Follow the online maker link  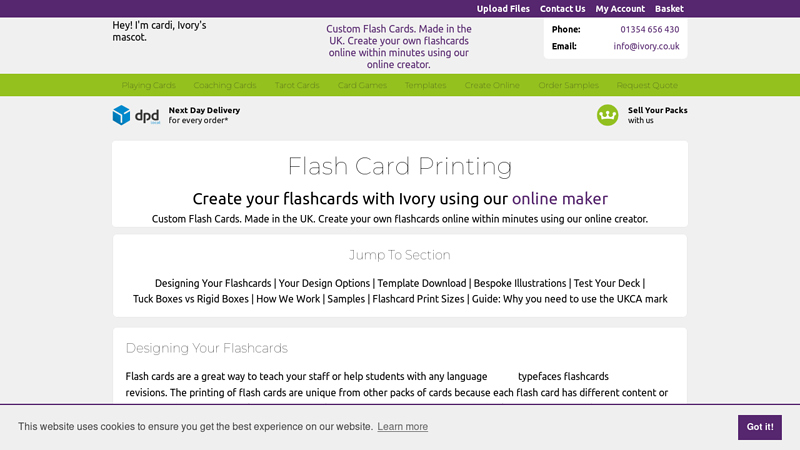click(x=560, y=198)
